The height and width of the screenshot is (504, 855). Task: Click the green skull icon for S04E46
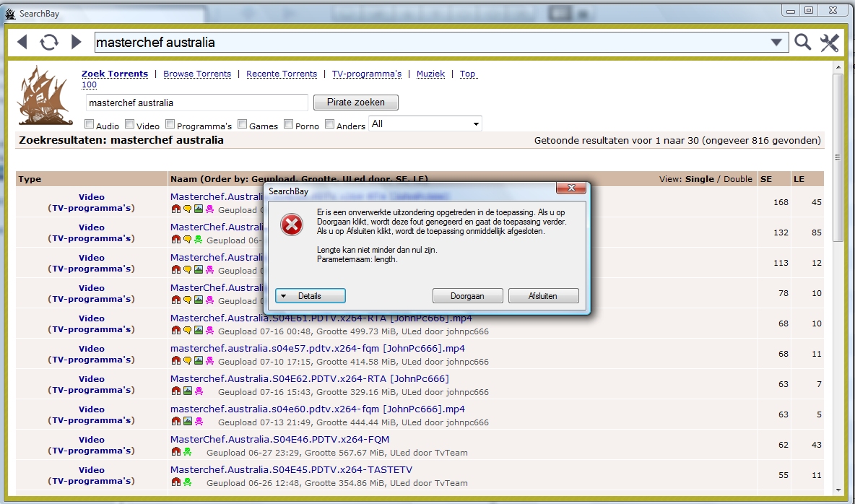click(187, 451)
